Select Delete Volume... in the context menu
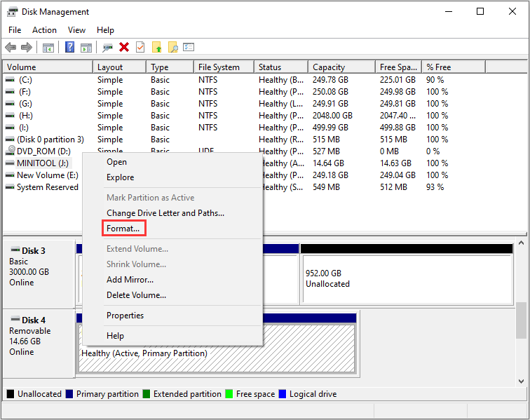Image resolution: width=530 pixels, height=420 pixels. 136,295
